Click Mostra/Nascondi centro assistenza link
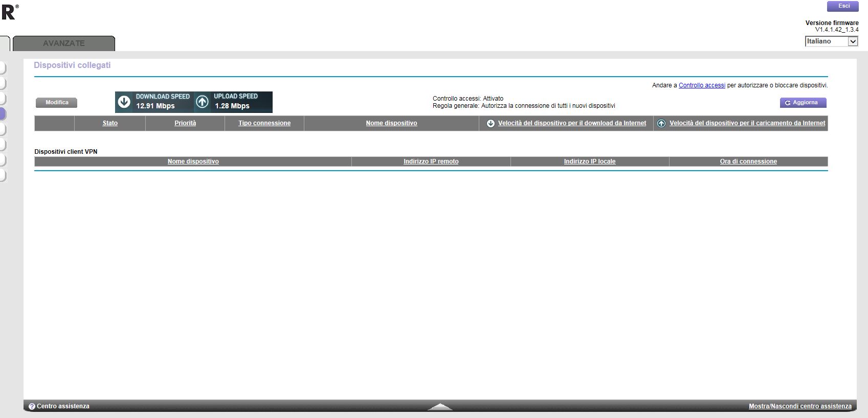 point(800,406)
